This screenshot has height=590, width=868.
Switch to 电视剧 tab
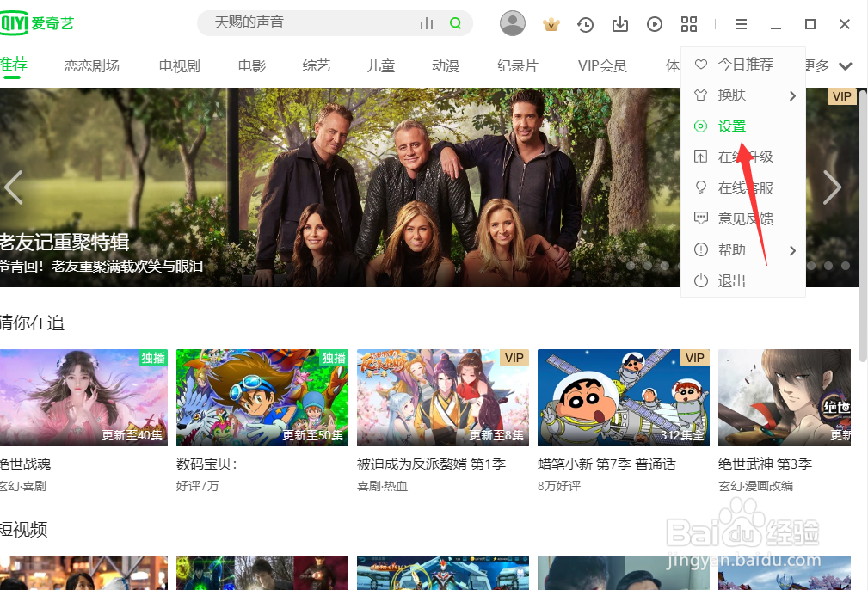click(x=179, y=66)
